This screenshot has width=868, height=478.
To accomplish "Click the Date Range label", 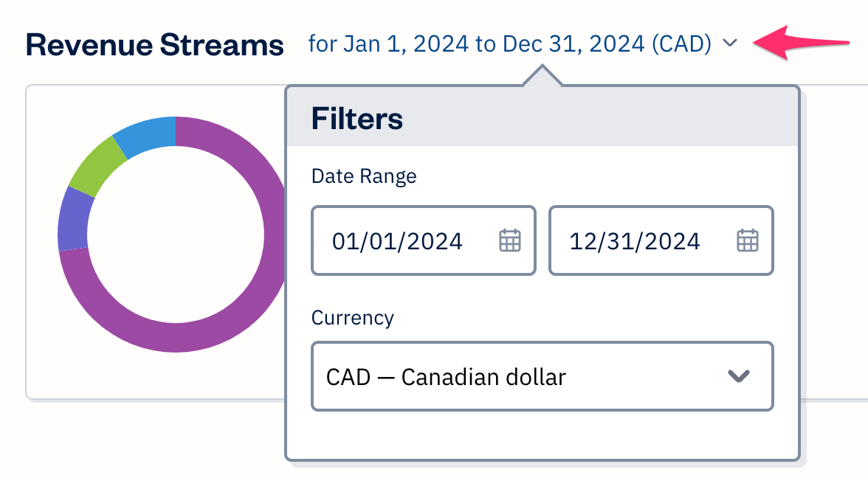I will pos(364,176).
